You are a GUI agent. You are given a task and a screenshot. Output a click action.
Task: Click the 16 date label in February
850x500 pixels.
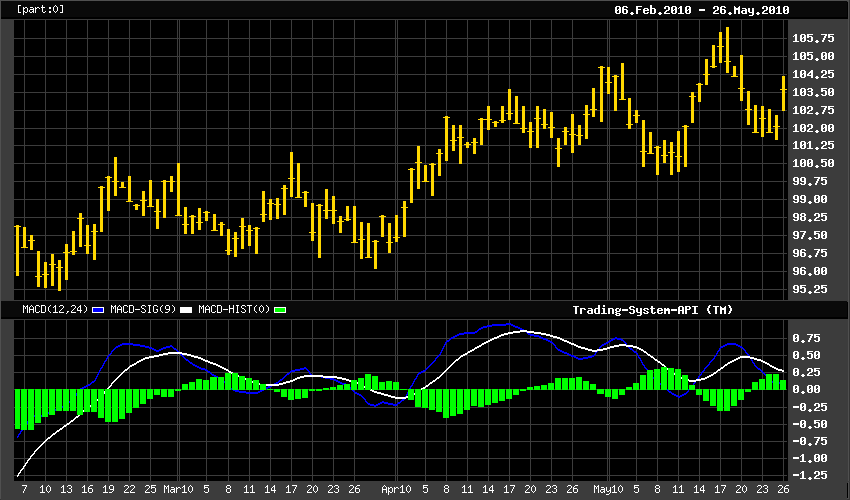[x=87, y=489]
